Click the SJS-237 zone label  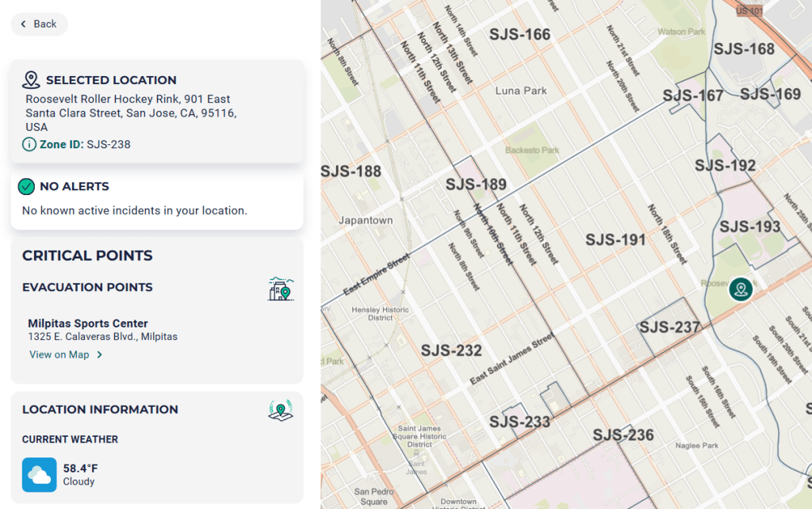(x=670, y=327)
